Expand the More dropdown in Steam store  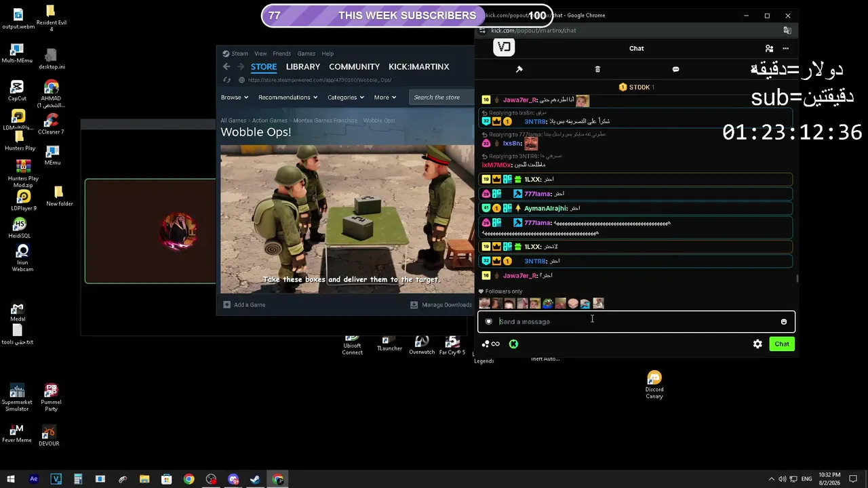(x=385, y=98)
